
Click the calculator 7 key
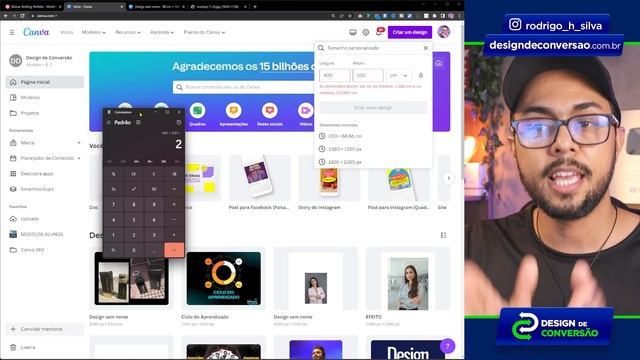point(113,204)
